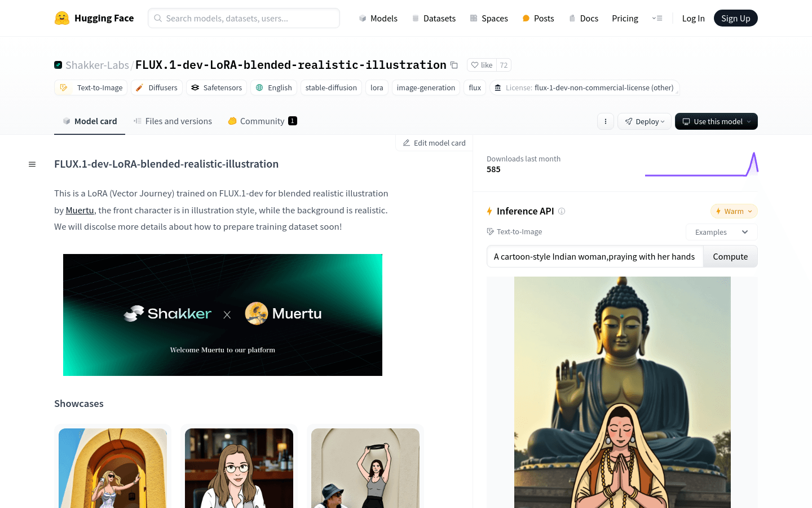Open the Community tab

[x=262, y=121]
